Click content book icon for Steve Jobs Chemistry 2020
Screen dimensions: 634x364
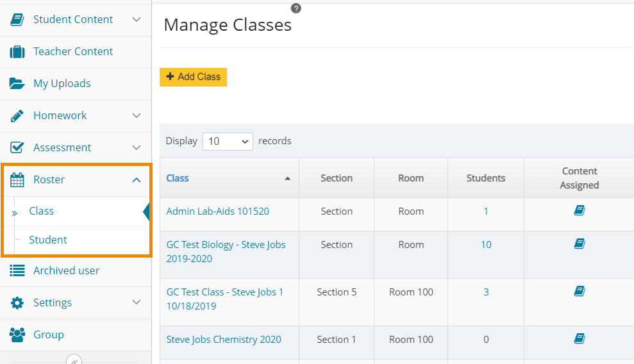tap(580, 338)
